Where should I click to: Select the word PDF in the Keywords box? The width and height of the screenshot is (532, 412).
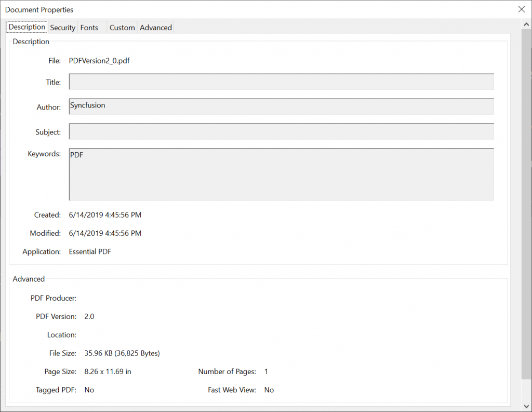point(75,154)
